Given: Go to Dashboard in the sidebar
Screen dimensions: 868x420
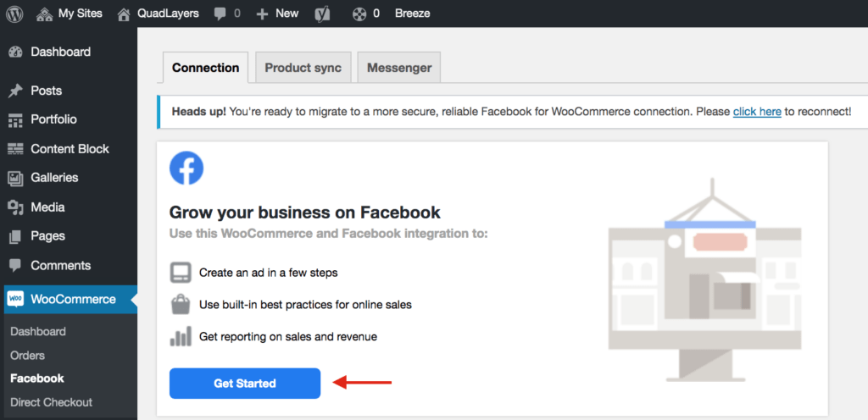Looking at the screenshot, I should [x=59, y=52].
